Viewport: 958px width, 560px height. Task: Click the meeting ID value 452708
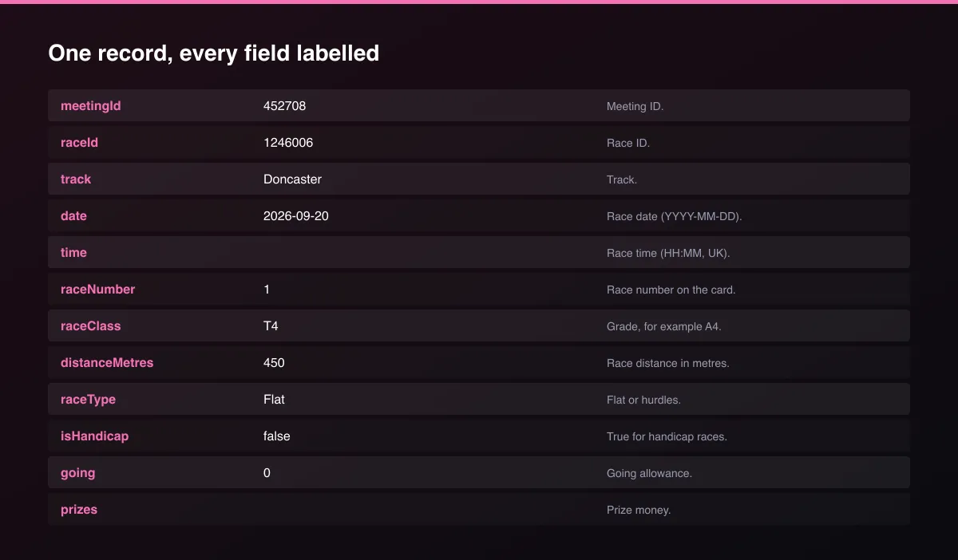285,105
